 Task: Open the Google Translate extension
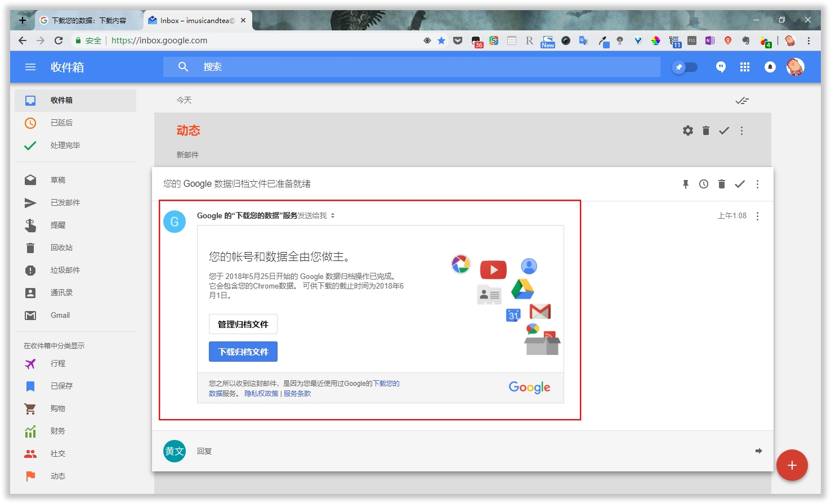point(583,40)
